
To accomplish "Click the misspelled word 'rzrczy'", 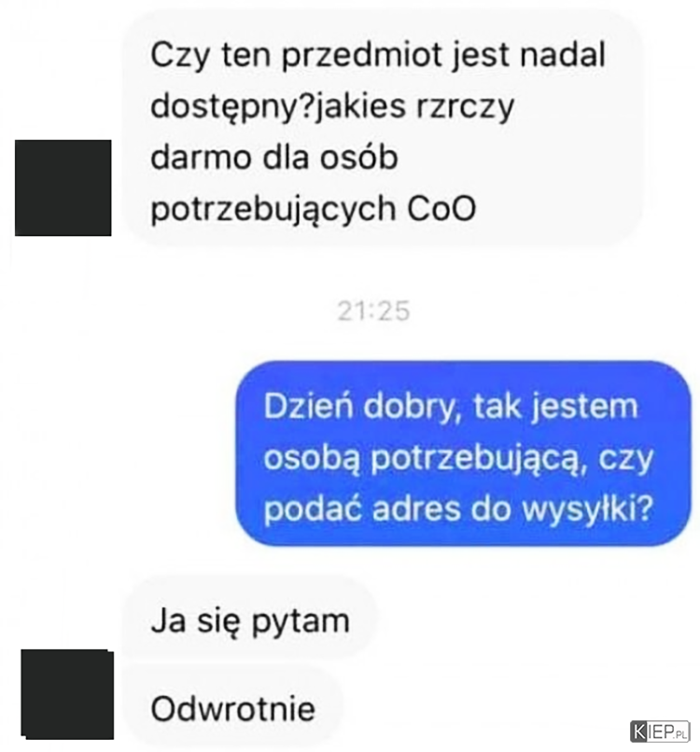I will click(x=466, y=107).
